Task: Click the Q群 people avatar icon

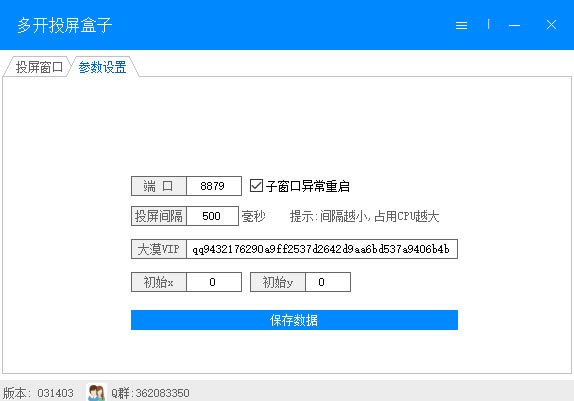Action: tap(97, 392)
